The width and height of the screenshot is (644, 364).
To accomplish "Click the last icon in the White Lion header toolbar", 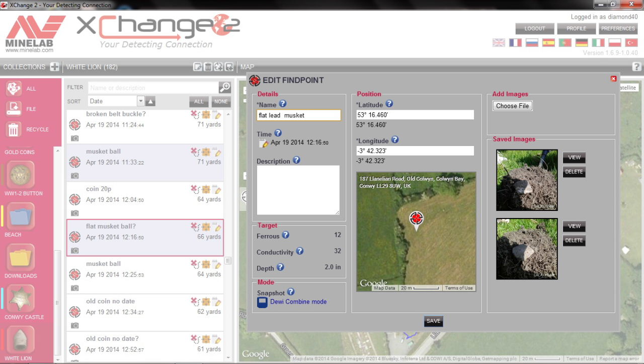I will point(229,66).
